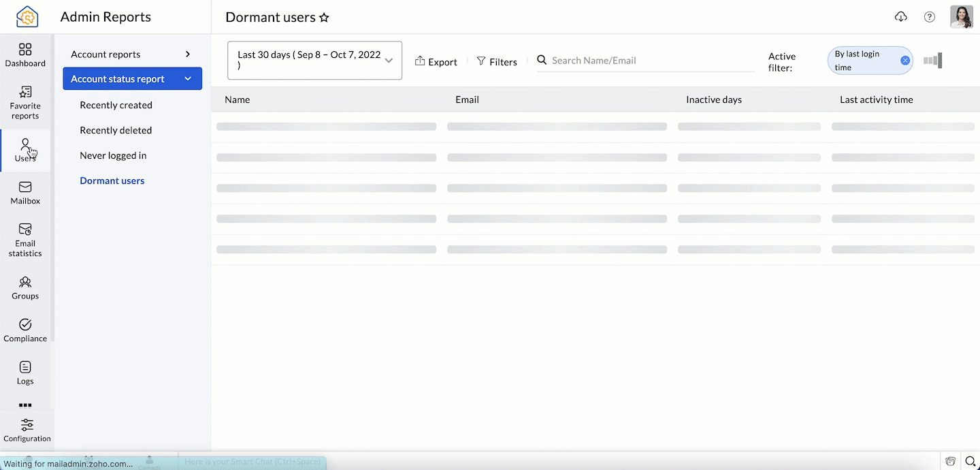Image resolution: width=980 pixels, height=470 pixels.
Task: Open the Users reports section
Action: click(25, 150)
